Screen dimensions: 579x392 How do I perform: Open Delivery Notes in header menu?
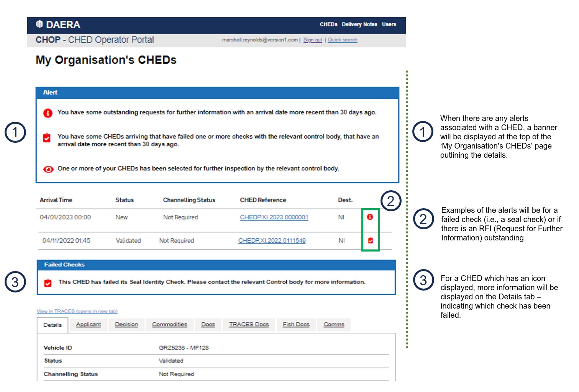pyautogui.click(x=359, y=24)
